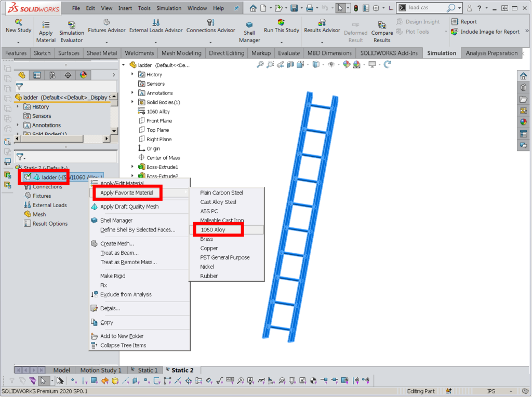Screen dimensions: 532x397
Task: Switch to the Mesh Modeling tab
Action: click(181, 53)
